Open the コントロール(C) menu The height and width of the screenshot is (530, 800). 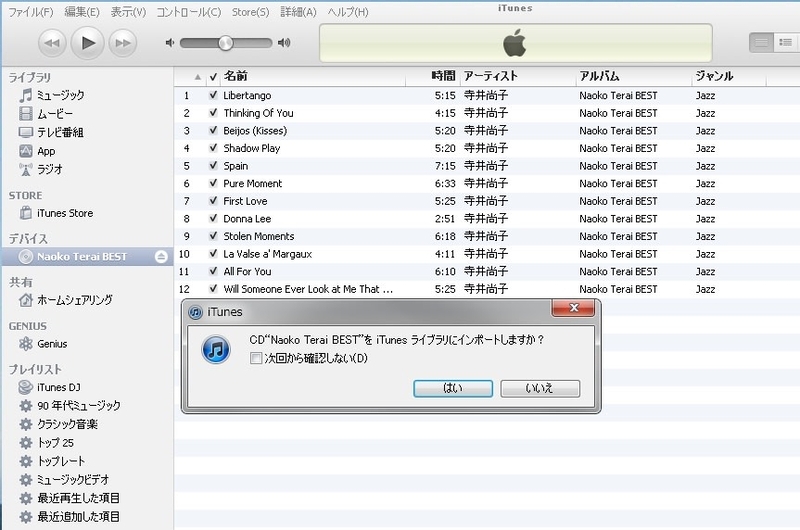tap(188, 12)
